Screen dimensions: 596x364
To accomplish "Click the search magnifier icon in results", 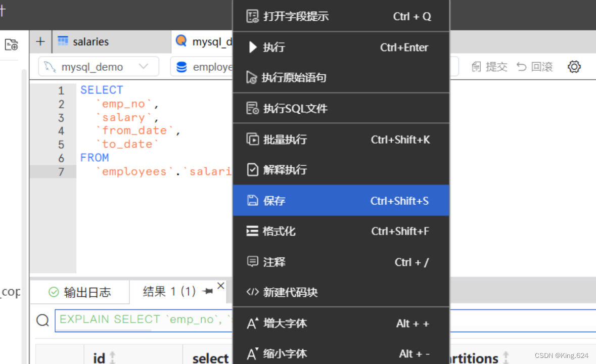I will (42, 321).
